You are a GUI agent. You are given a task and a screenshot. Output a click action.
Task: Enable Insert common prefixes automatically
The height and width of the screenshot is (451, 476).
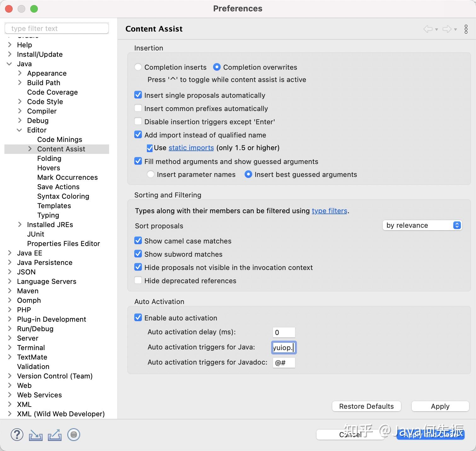coord(138,108)
